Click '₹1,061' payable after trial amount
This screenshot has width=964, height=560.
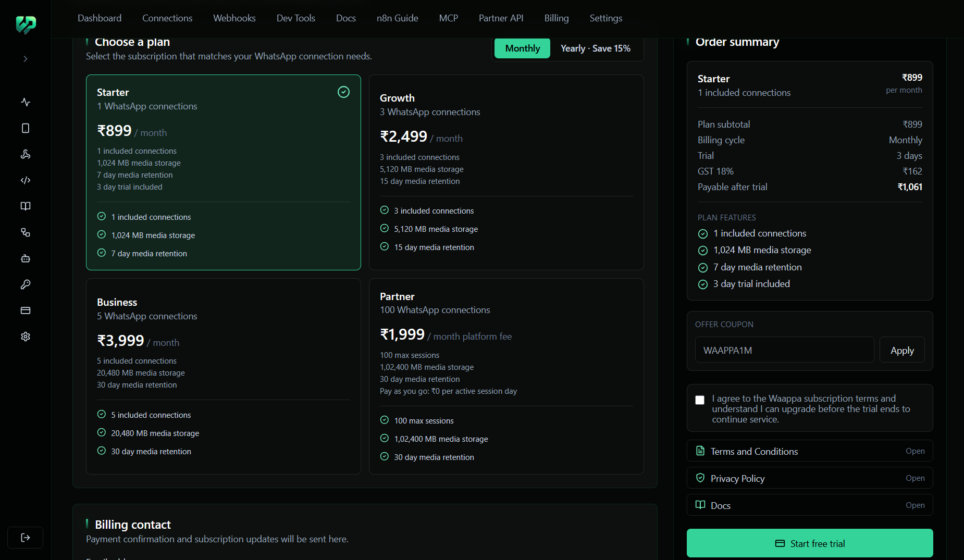pyautogui.click(x=910, y=187)
